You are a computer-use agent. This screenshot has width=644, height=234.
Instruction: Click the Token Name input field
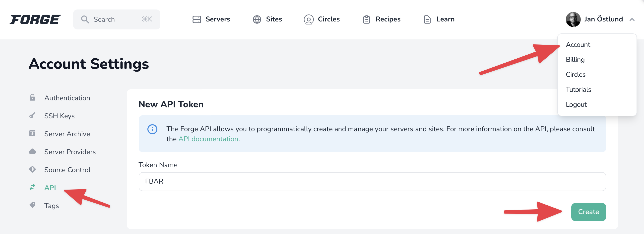coord(372,182)
